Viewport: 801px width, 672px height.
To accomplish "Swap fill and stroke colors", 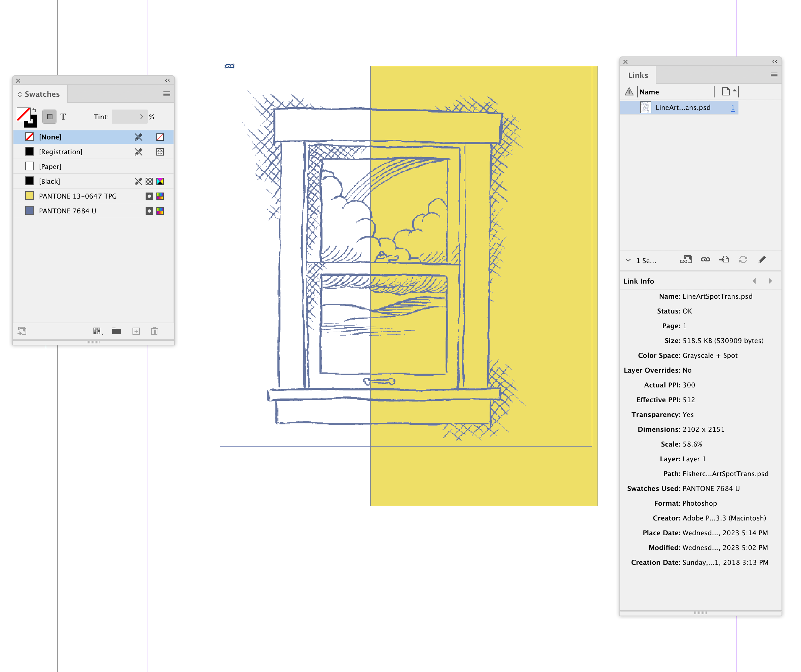I will [x=34, y=110].
